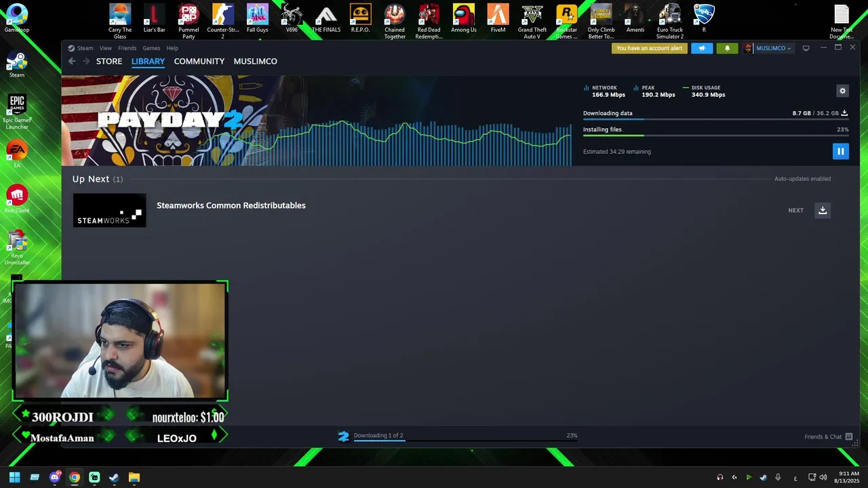Open Counter-Strike 2 desktop shortcut
This screenshot has width=868, height=488.
[x=223, y=22]
